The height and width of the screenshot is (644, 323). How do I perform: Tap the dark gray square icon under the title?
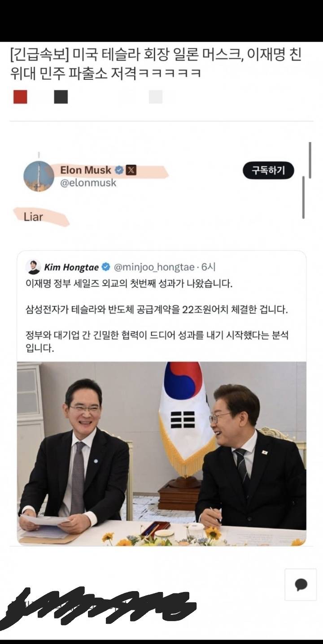pos(61,97)
